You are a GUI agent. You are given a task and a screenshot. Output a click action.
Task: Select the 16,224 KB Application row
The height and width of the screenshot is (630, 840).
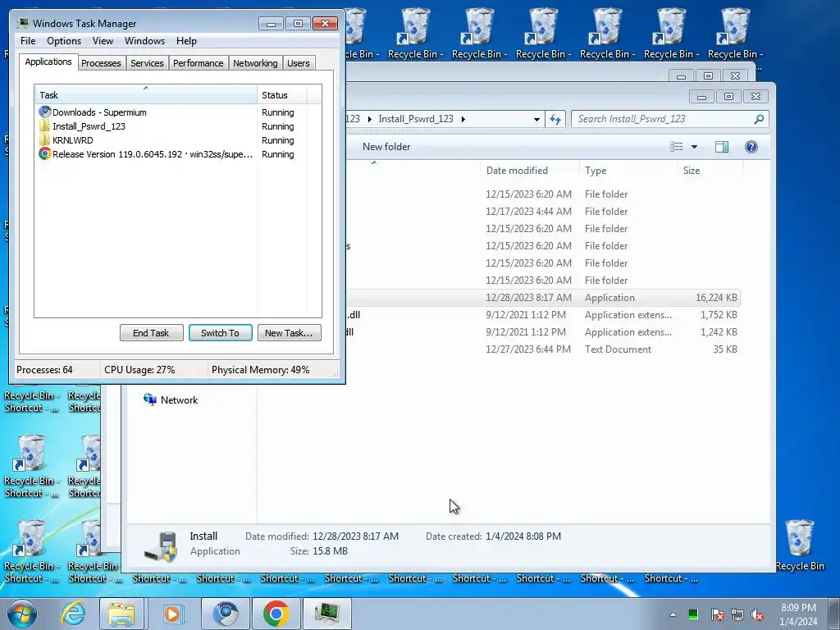point(543,297)
